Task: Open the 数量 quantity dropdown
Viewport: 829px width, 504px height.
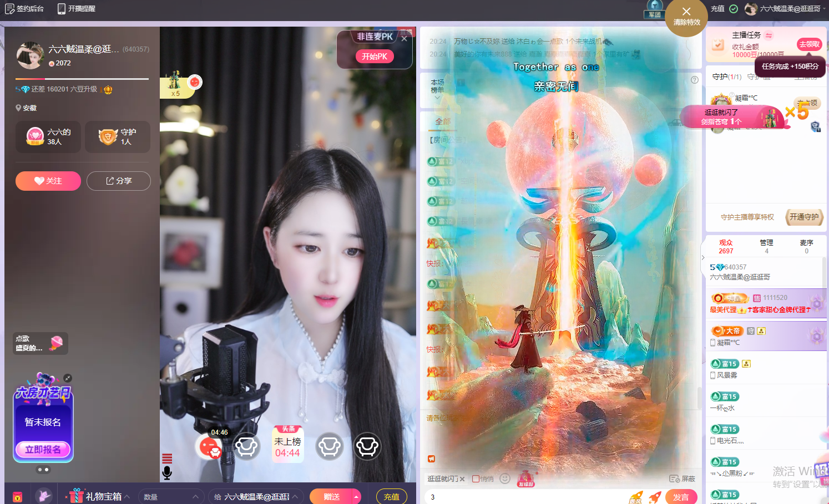Action: pyautogui.click(x=171, y=497)
